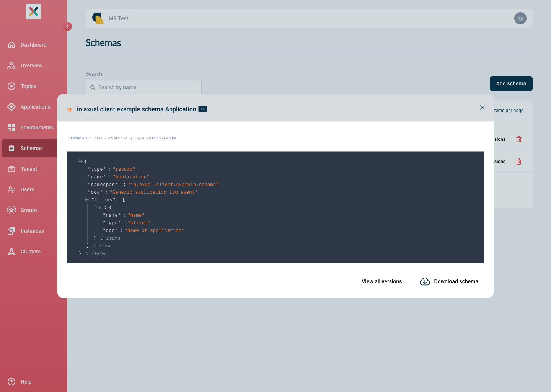Collapse the sidebar with the chevron arrow
This screenshot has width=551, height=392.
[67, 26]
